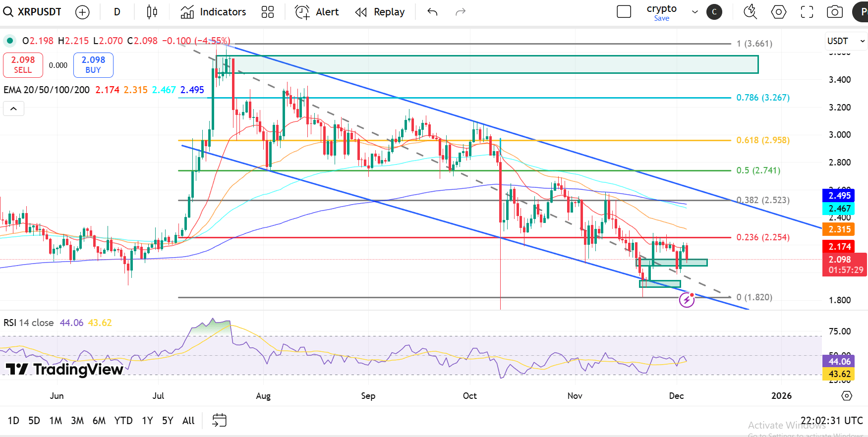Set range to 1D
The width and height of the screenshot is (868, 437).
tap(13, 421)
